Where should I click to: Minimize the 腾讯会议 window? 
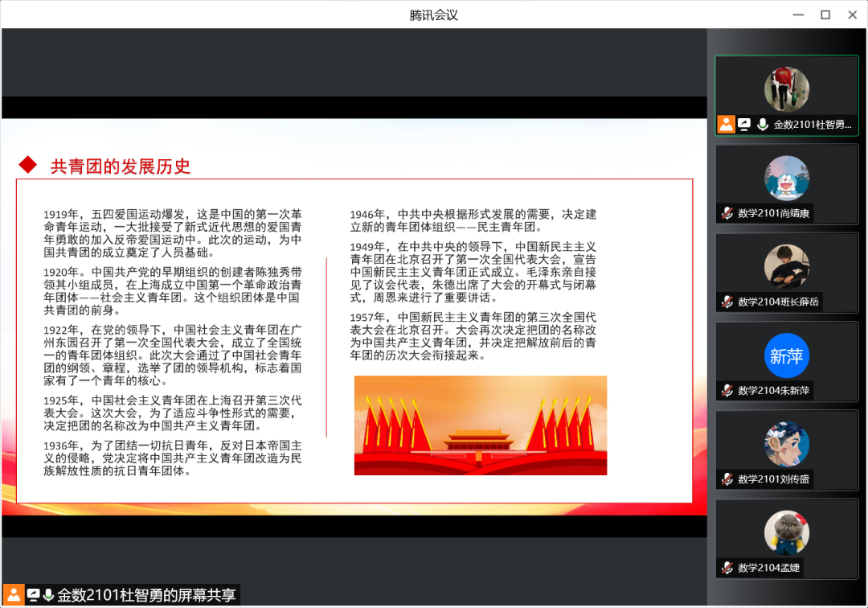tap(798, 14)
